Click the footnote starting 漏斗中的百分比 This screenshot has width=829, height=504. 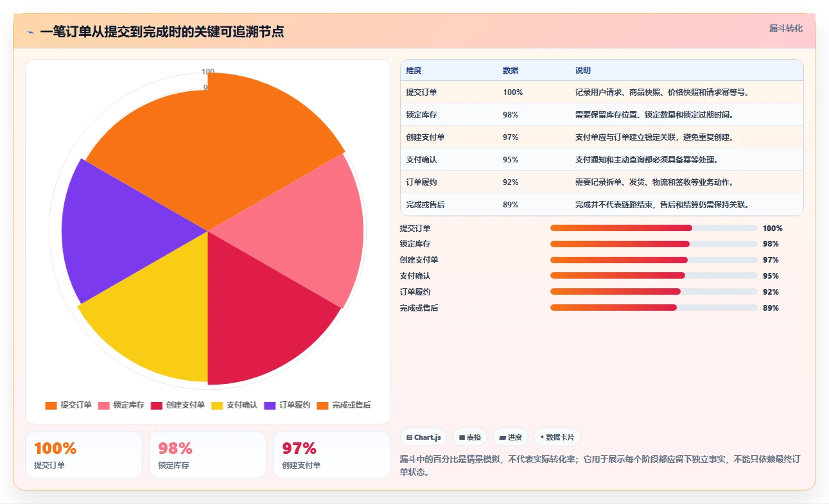coord(600,465)
